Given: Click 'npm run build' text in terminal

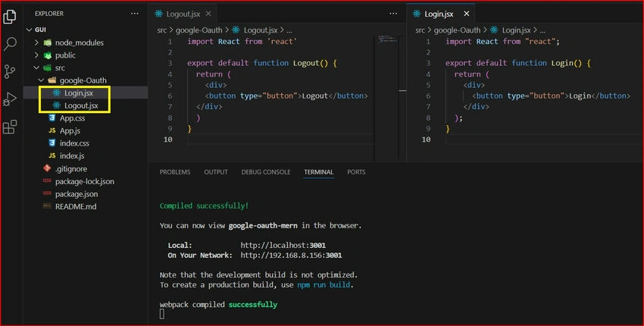Looking at the screenshot, I should [x=324, y=284].
